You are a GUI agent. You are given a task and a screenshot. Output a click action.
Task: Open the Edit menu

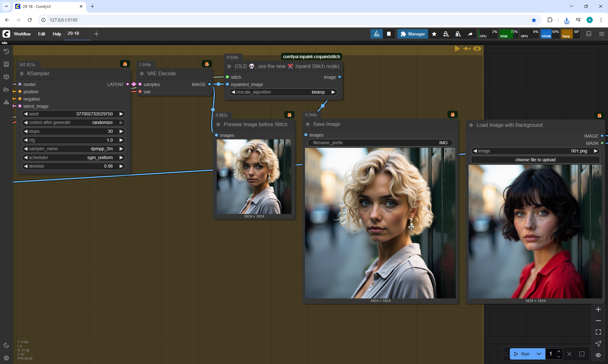41,34
